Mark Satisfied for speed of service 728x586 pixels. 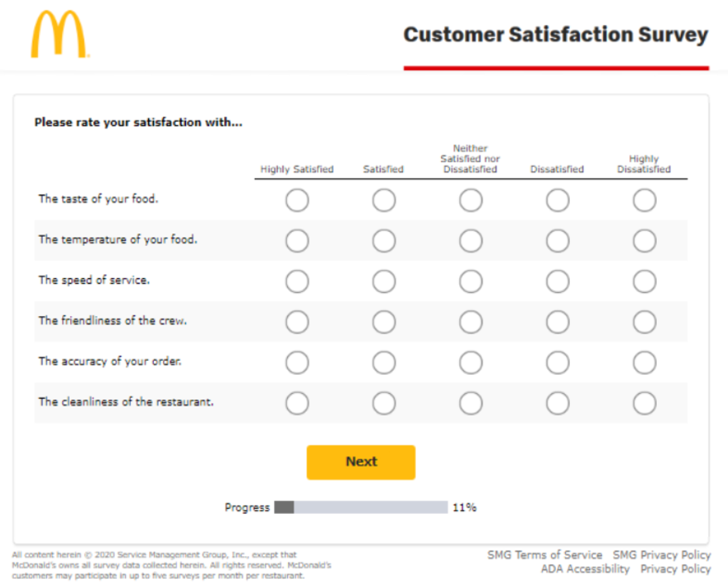coord(384,281)
